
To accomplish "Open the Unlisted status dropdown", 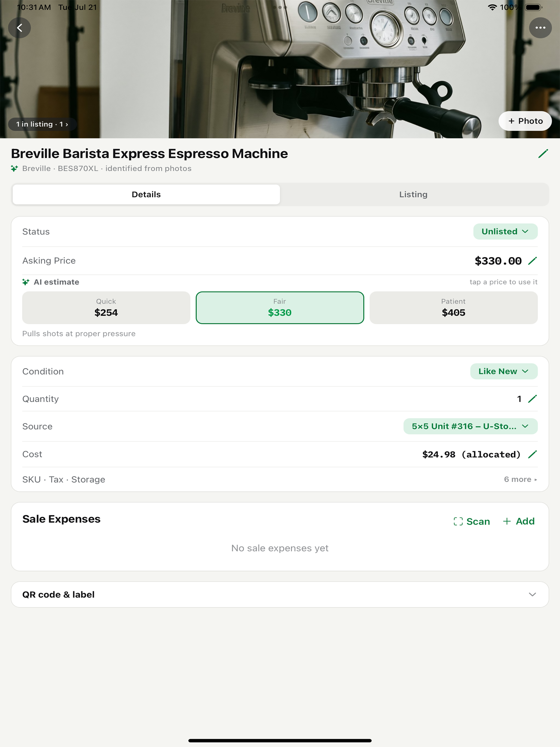I will pyautogui.click(x=505, y=232).
